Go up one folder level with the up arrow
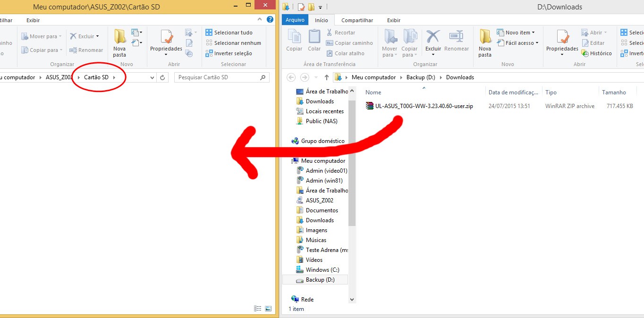This screenshot has height=318, width=644. click(326, 77)
